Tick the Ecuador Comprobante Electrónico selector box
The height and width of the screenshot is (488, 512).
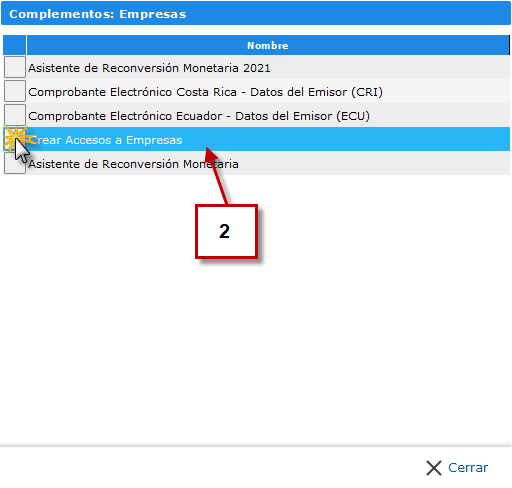(15, 115)
